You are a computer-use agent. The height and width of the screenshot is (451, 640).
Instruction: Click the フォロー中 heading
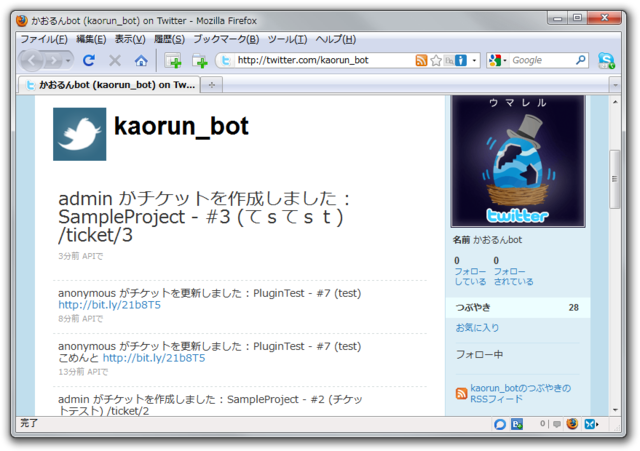coord(479,355)
